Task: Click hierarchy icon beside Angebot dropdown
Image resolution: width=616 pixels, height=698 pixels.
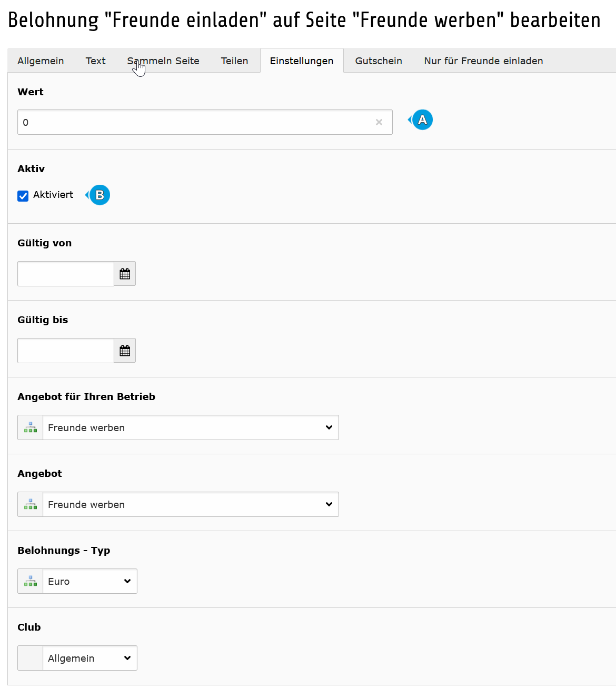Action: 31,504
